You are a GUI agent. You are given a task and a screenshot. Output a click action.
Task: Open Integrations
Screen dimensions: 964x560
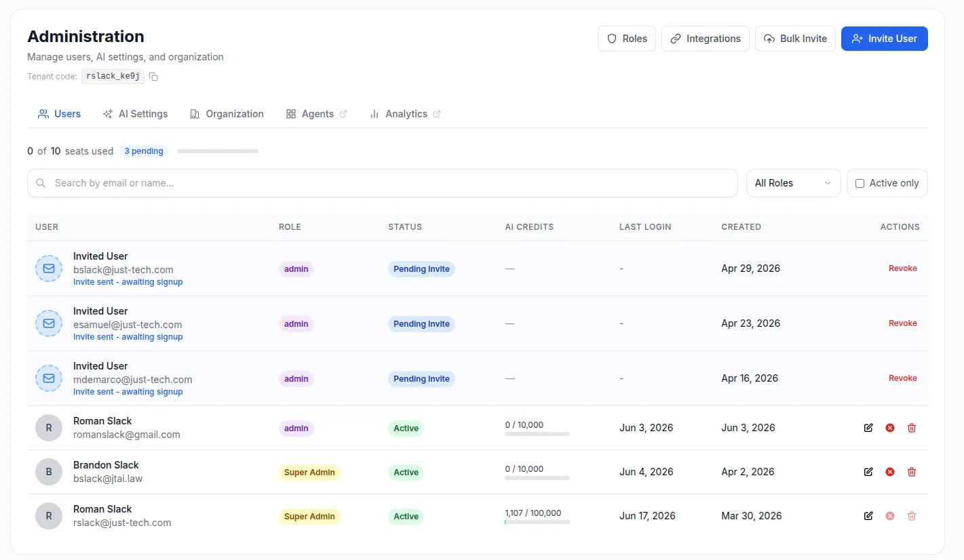point(706,39)
